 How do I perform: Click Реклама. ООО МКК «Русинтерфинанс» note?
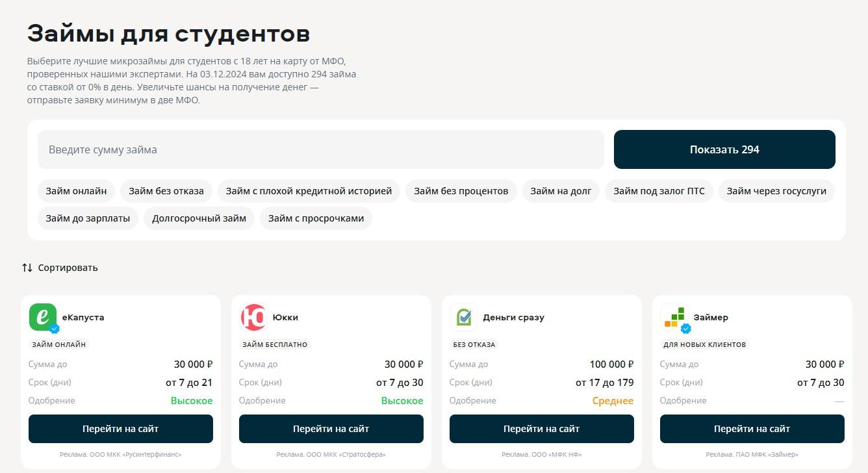coord(121,455)
